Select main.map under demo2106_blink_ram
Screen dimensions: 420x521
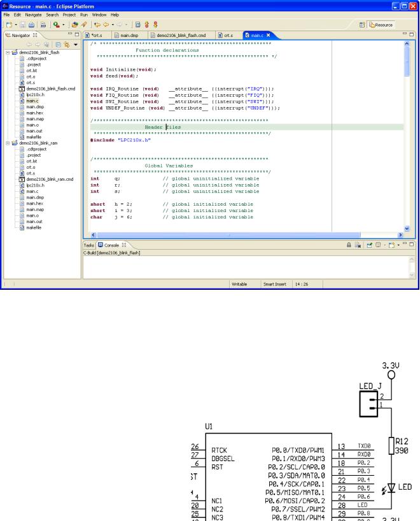pos(35,210)
